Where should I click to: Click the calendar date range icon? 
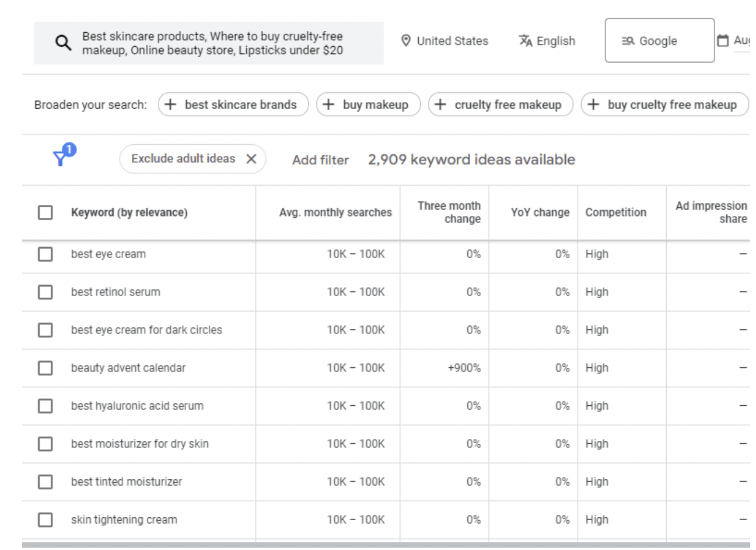[x=723, y=41]
